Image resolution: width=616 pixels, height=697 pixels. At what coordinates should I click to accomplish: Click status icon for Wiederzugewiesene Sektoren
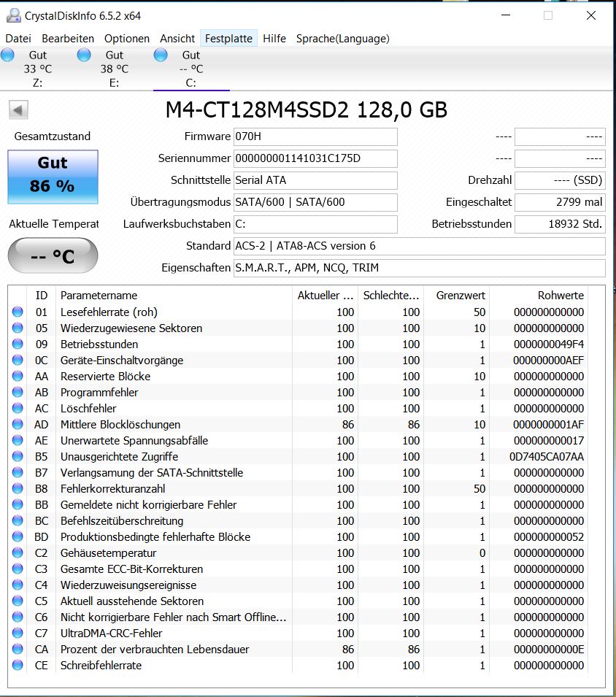point(18,328)
